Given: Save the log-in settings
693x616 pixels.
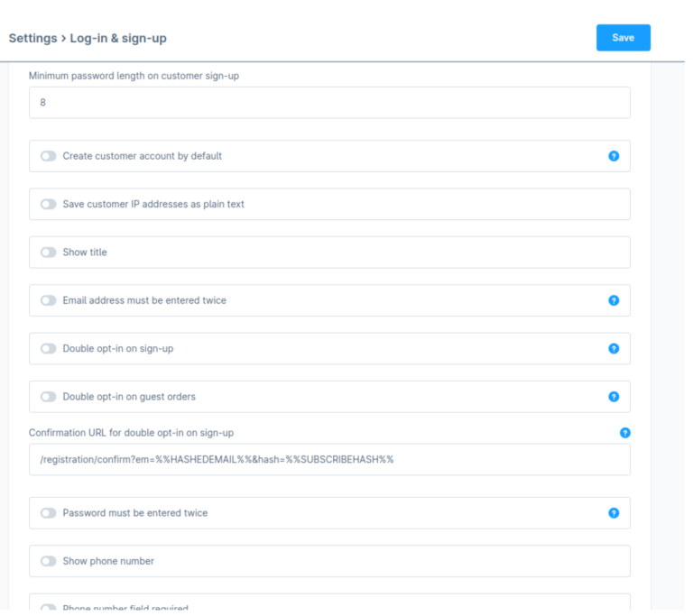Looking at the screenshot, I should tap(623, 38).
